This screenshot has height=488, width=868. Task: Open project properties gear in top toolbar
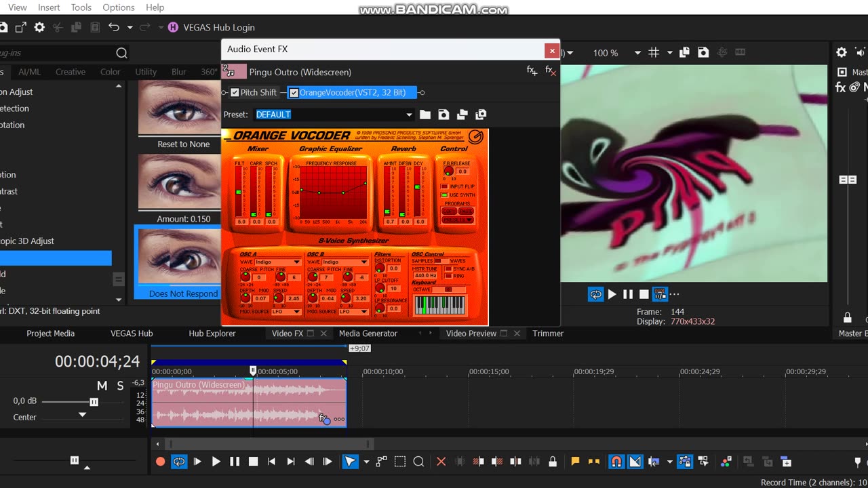click(x=39, y=27)
